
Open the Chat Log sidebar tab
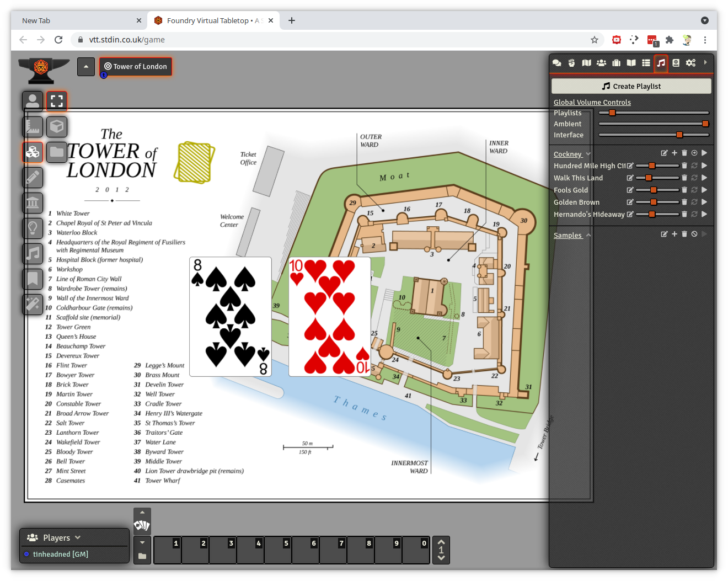coord(557,63)
